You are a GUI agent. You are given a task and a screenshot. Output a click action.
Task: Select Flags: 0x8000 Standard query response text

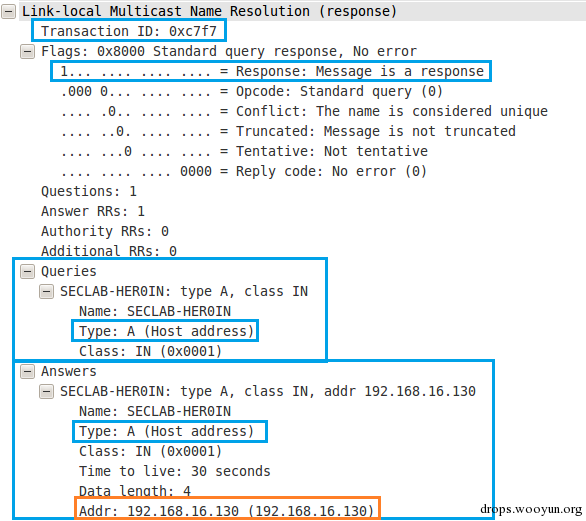229,51
